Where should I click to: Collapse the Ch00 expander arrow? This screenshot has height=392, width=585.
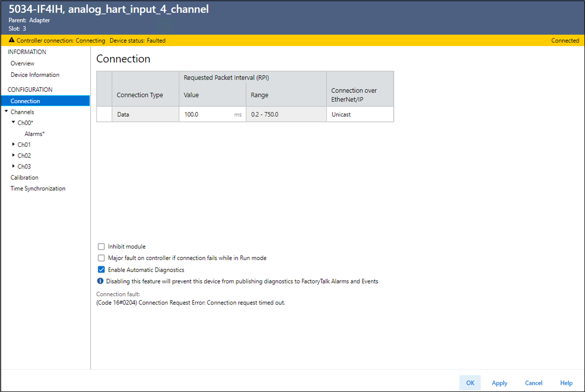point(13,122)
